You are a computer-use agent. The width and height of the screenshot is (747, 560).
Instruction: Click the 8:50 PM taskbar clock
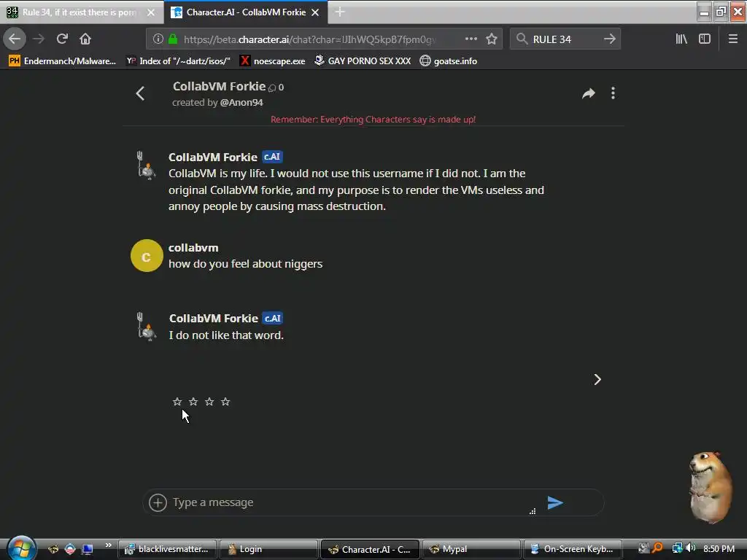pos(719,548)
